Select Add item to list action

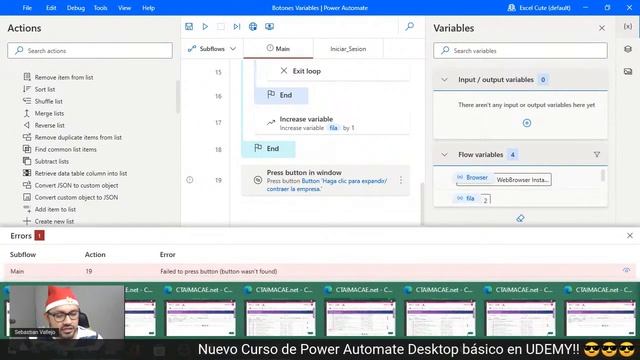(x=49, y=209)
